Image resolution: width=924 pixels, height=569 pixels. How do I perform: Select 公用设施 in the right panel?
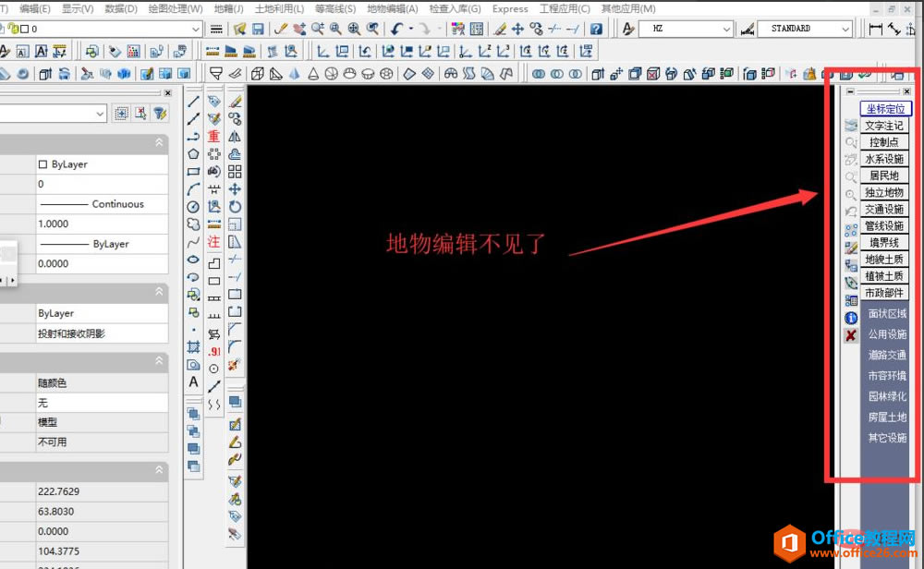tap(887, 334)
